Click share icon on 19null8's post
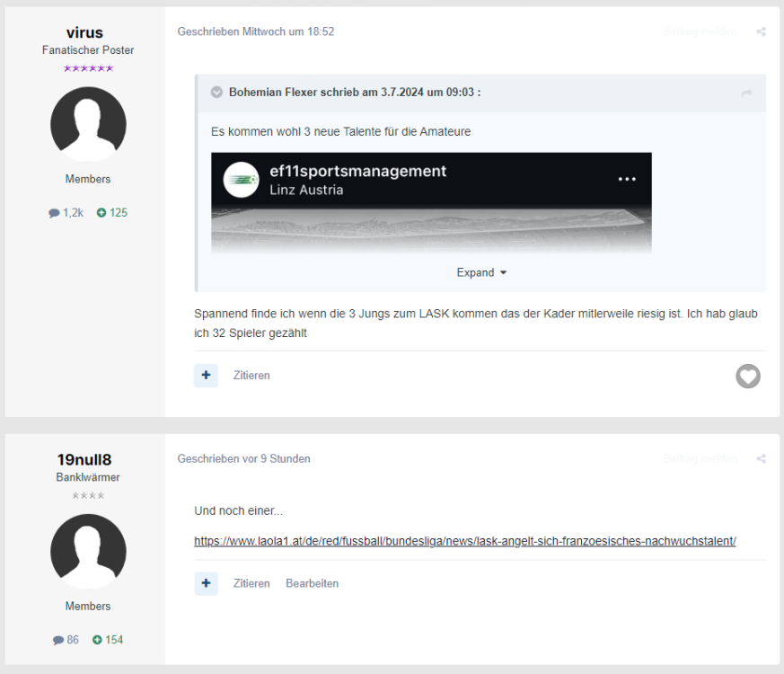Screen dimensions: 784x674 tap(761, 458)
